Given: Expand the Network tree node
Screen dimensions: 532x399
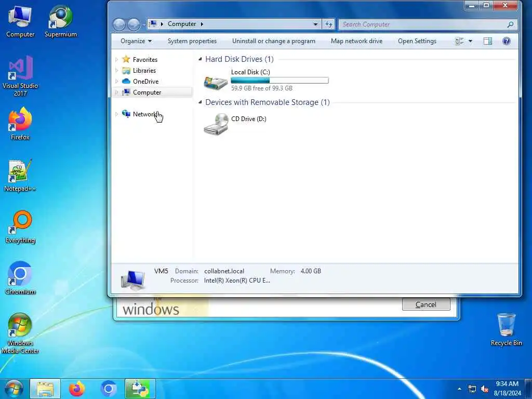Looking at the screenshot, I should 117,114.
